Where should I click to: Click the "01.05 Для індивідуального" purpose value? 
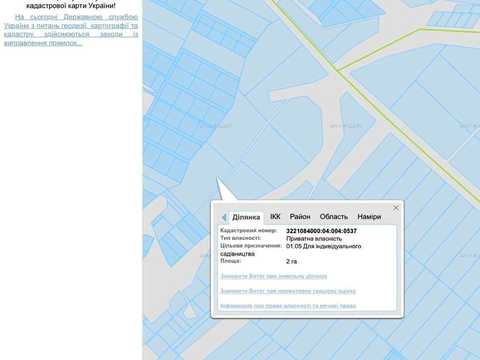(324, 246)
